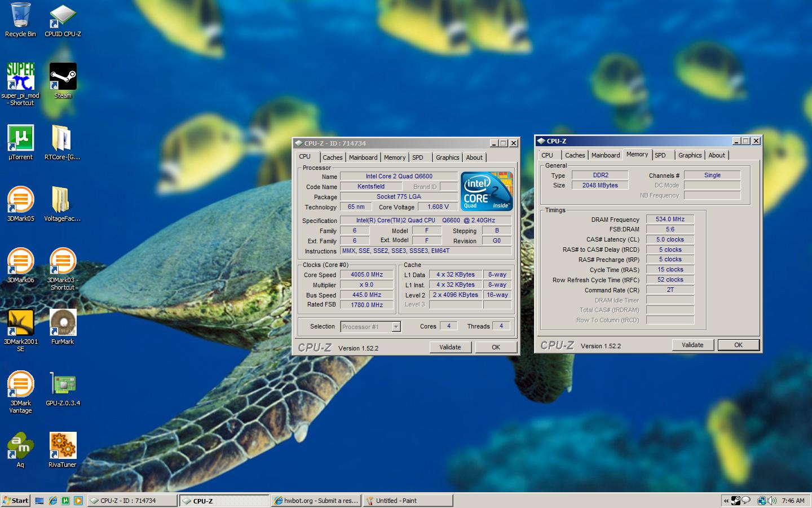Open the Processor #1 selection dropdown

396,327
